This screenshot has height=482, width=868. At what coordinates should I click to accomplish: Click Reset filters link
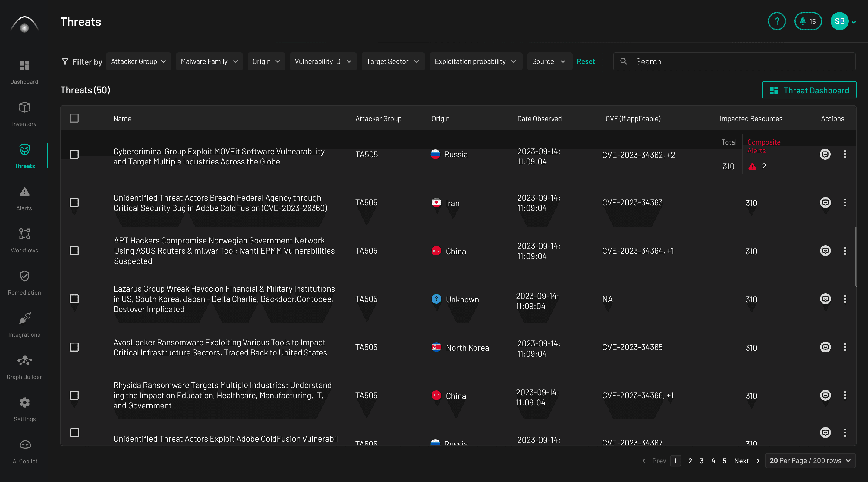[585, 61]
